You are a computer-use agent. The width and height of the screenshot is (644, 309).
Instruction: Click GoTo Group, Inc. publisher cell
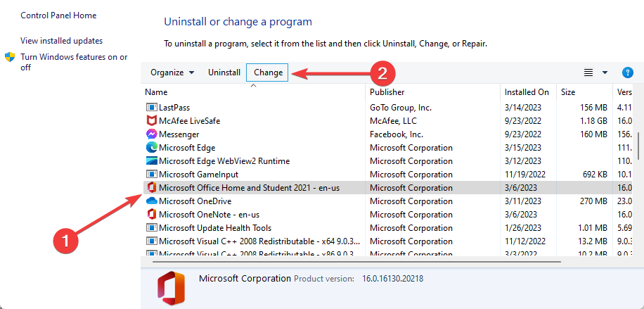pos(401,108)
